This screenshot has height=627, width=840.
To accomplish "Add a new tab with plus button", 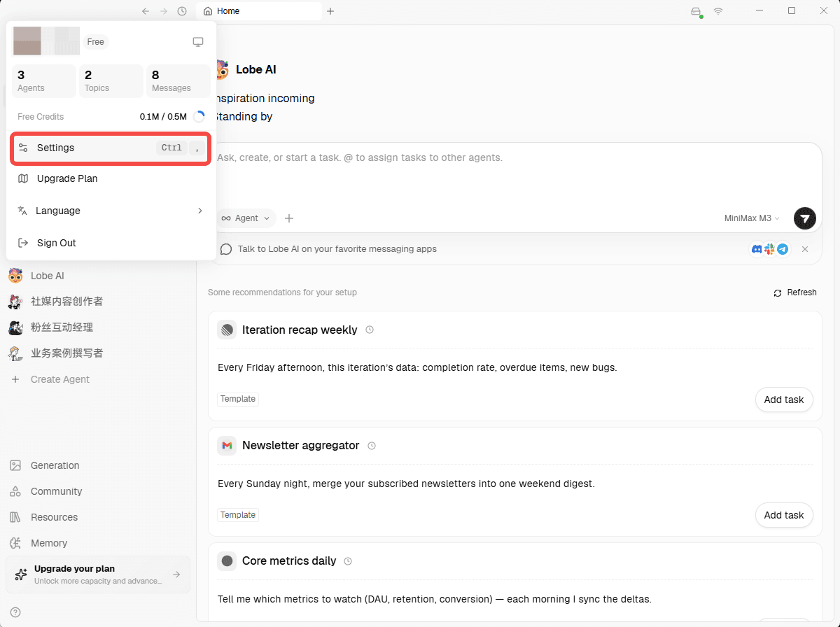I will [x=330, y=11].
